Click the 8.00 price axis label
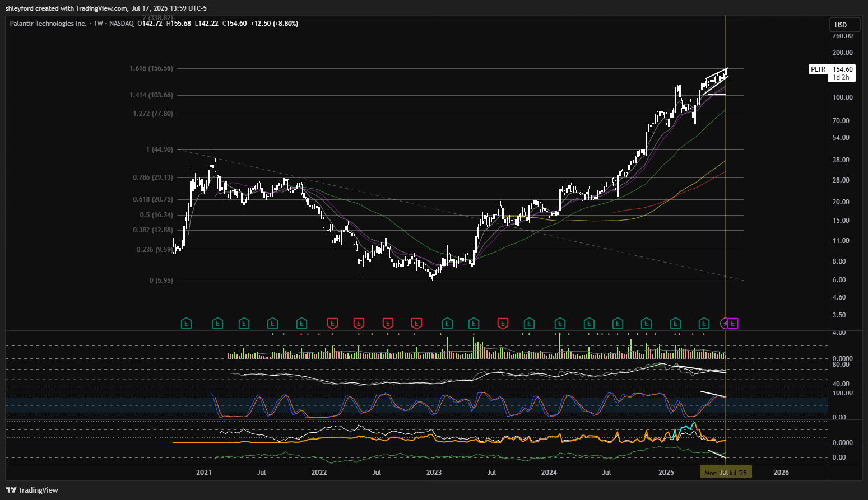 [x=839, y=261]
